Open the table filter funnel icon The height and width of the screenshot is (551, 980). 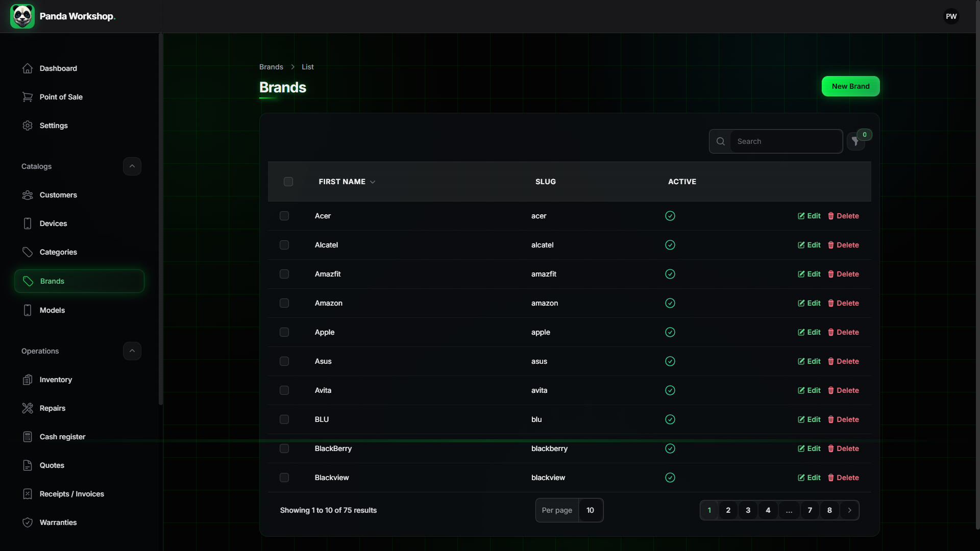tap(855, 142)
